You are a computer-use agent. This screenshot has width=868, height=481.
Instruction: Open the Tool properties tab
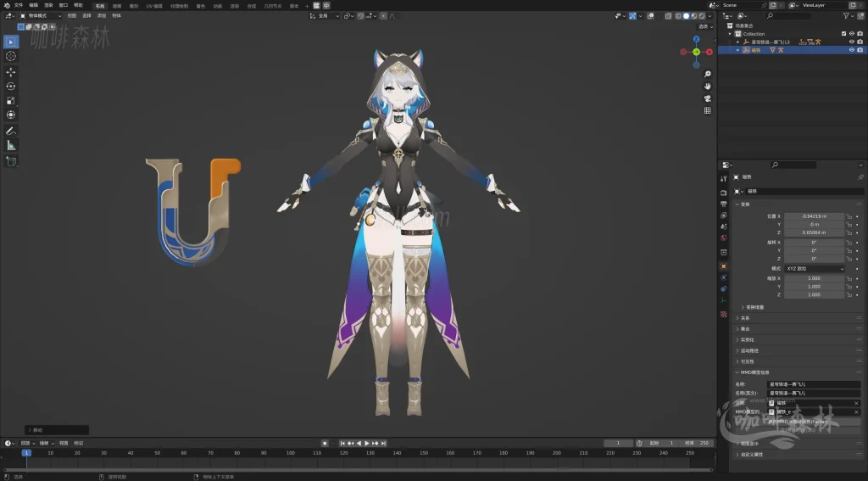pyautogui.click(x=724, y=178)
